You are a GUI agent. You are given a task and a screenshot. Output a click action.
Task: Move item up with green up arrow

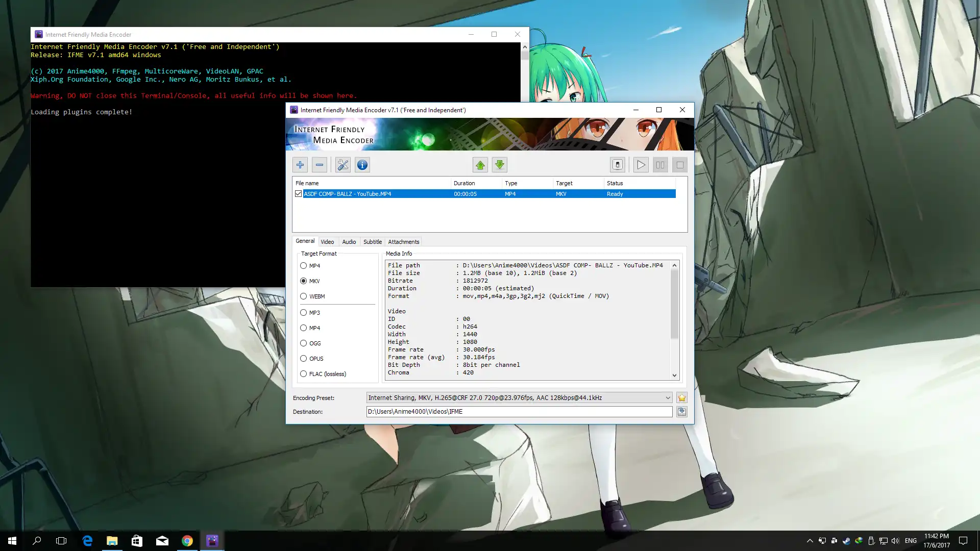point(480,165)
